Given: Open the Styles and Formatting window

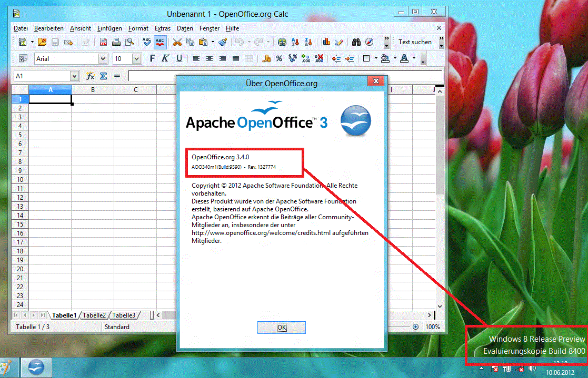Looking at the screenshot, I should click(23, 58).
